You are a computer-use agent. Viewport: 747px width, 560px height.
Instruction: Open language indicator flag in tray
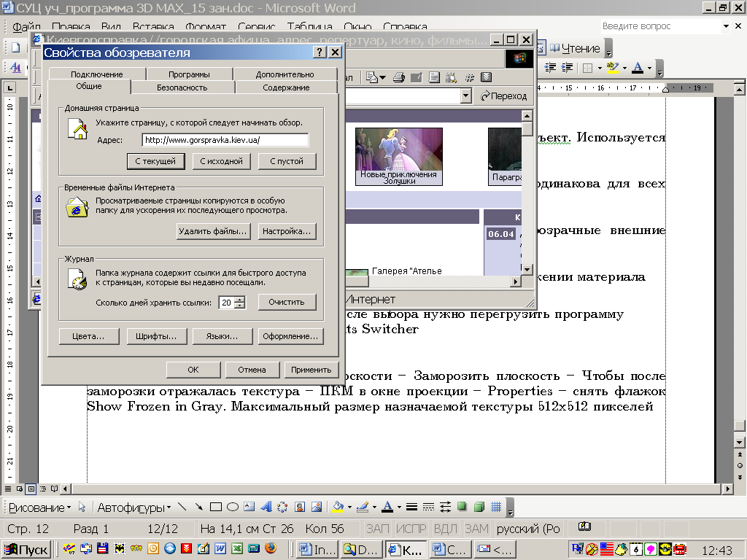(606, 549)
